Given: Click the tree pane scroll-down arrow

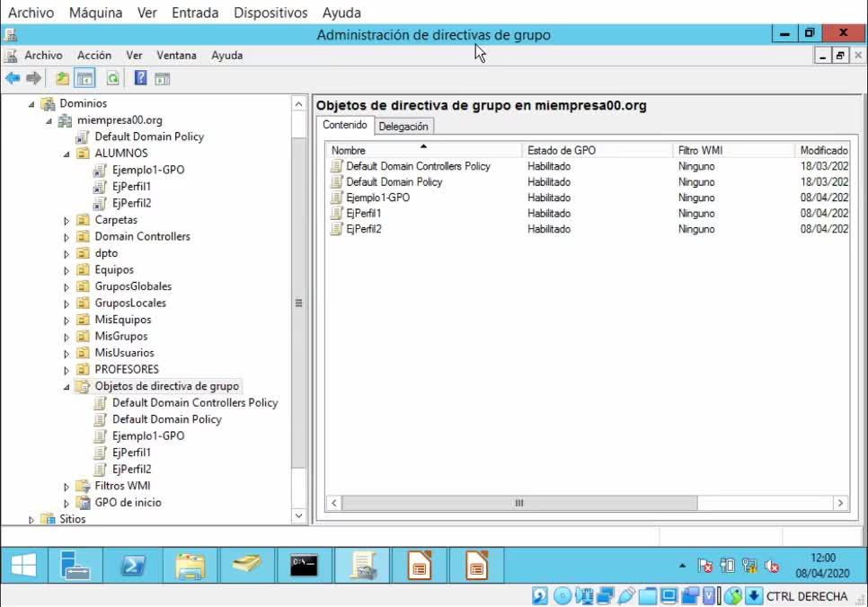Looking at the screenshot, I should tap(298, 515).
